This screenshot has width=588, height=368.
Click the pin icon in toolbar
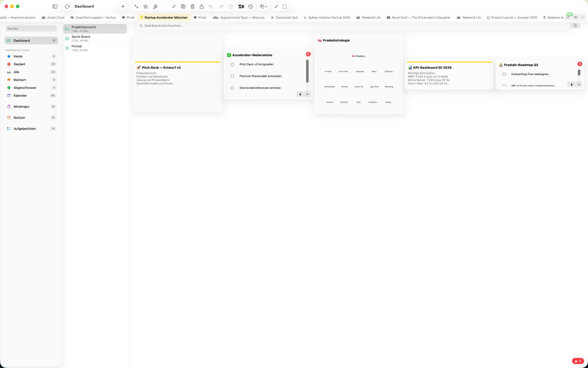tap(155, 7)
